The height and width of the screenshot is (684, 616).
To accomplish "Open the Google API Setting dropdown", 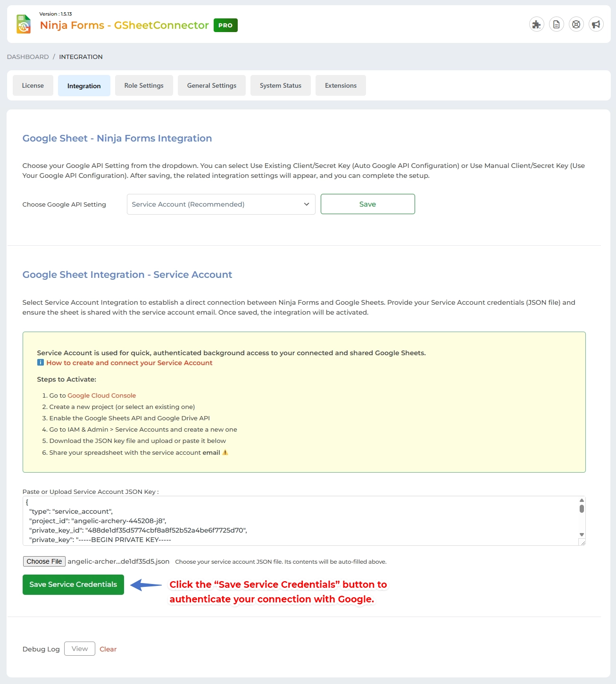I will [x=220, y=204].
